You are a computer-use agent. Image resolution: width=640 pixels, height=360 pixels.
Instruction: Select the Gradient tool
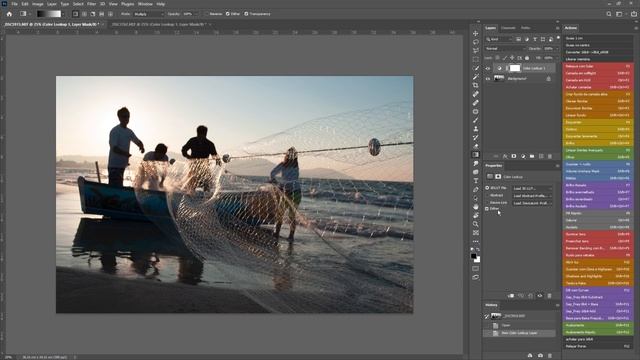click(x=476, y=155)
